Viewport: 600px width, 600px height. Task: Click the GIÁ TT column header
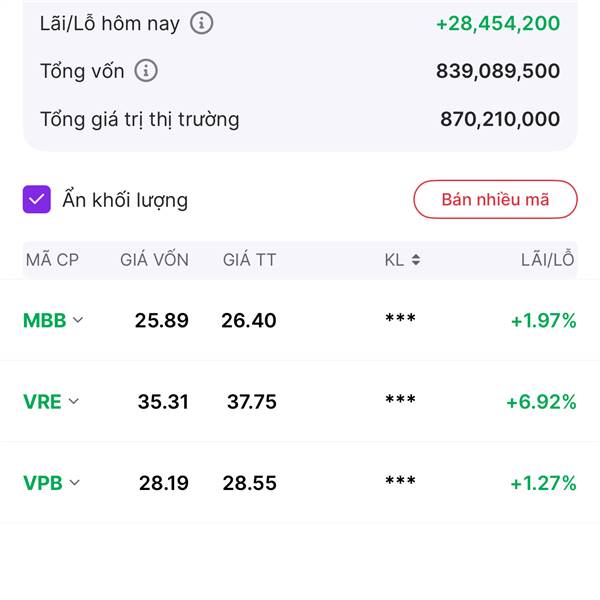tap(249, 260)
